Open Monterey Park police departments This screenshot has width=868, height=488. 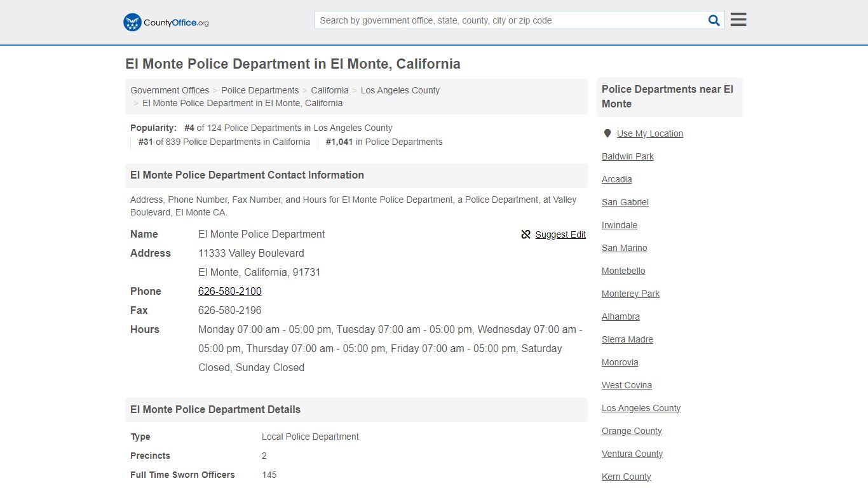(631, 294)
